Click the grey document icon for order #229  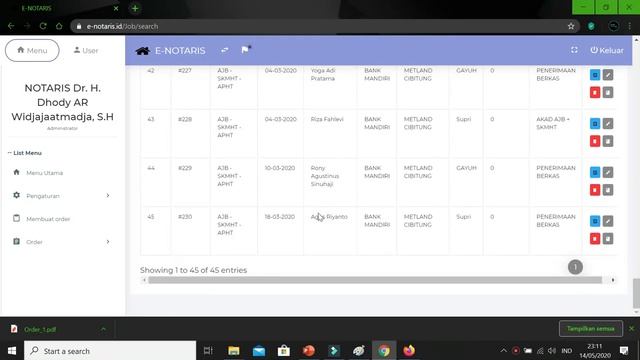(608, 190)
